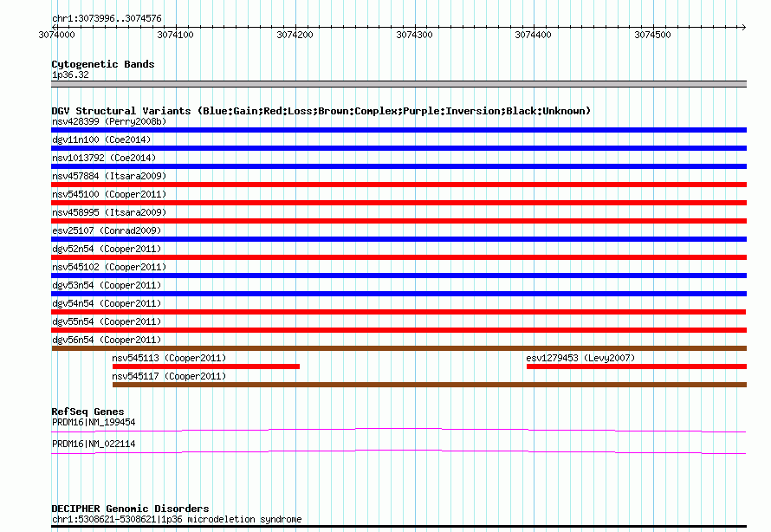Click the 1p36.32 band label
Image resolution: width=771 pixels, height=532 pixels.
point(70,75)
